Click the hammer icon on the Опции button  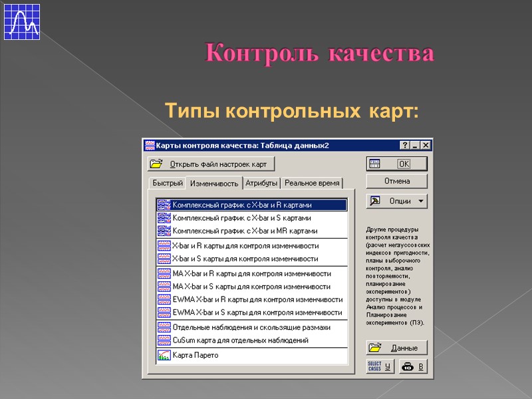click(374, 200)
